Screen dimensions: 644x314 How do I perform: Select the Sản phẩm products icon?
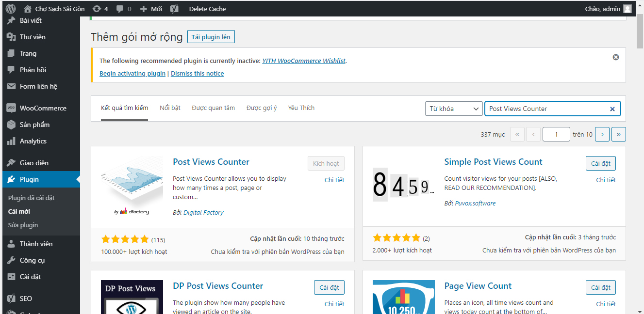10,125
